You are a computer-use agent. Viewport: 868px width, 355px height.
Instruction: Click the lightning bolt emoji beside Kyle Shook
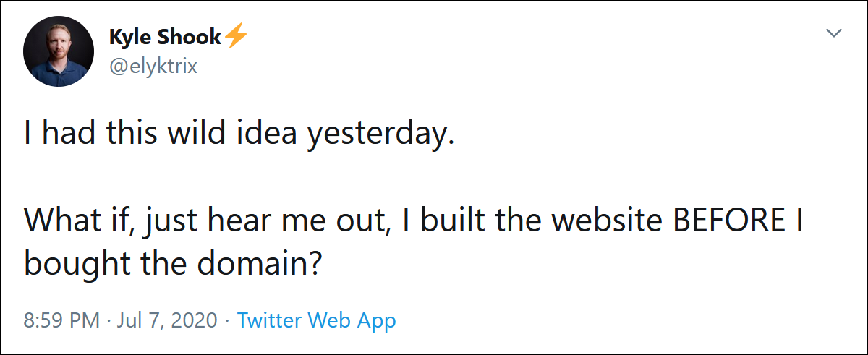point(237,36)
